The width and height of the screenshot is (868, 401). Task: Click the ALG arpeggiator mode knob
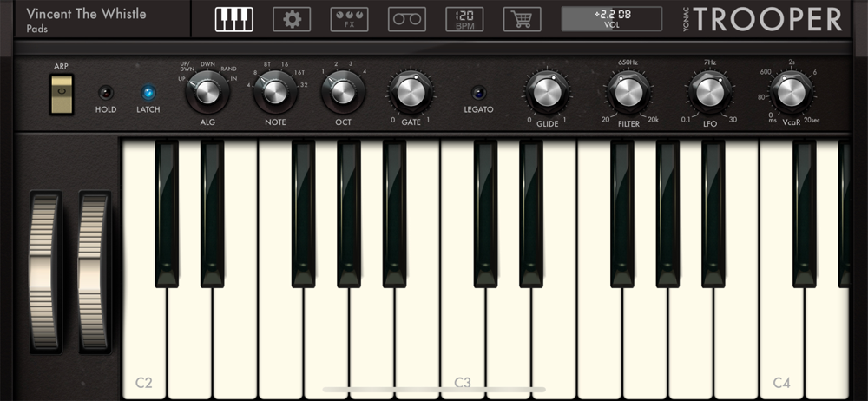[x=207, y=92]
